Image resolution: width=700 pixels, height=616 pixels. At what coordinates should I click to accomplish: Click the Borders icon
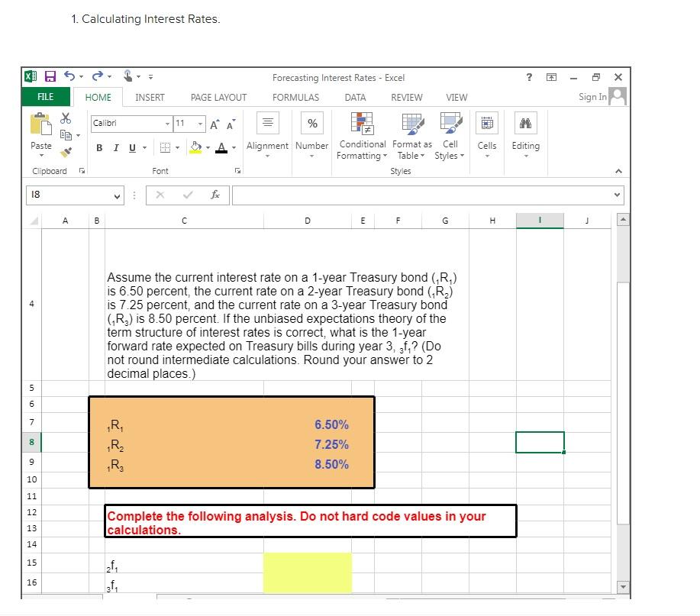tap(165, 148)
